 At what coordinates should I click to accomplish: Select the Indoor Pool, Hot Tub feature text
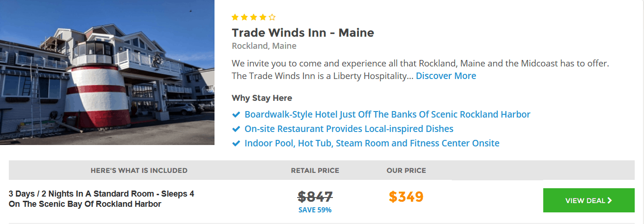click(372, 143)
